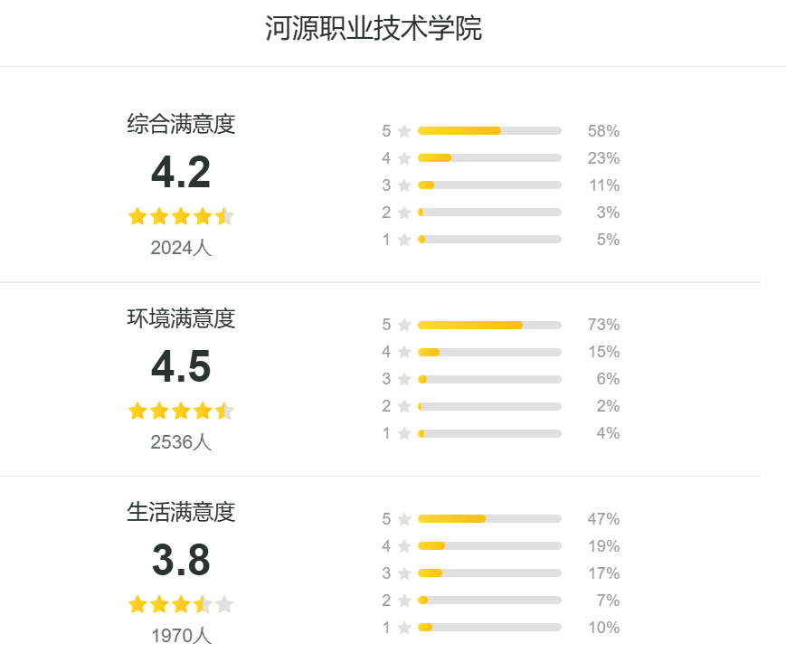Click the 5-star icon in 综合满意度 breakdown
Viewport: 786px width, 672px height.
[404, 131]
